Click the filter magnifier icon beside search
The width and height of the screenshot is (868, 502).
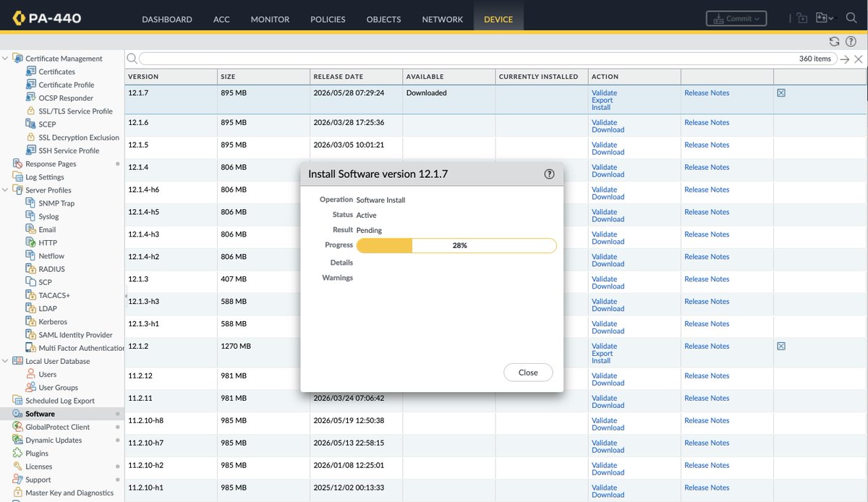(x=132, y=59)
